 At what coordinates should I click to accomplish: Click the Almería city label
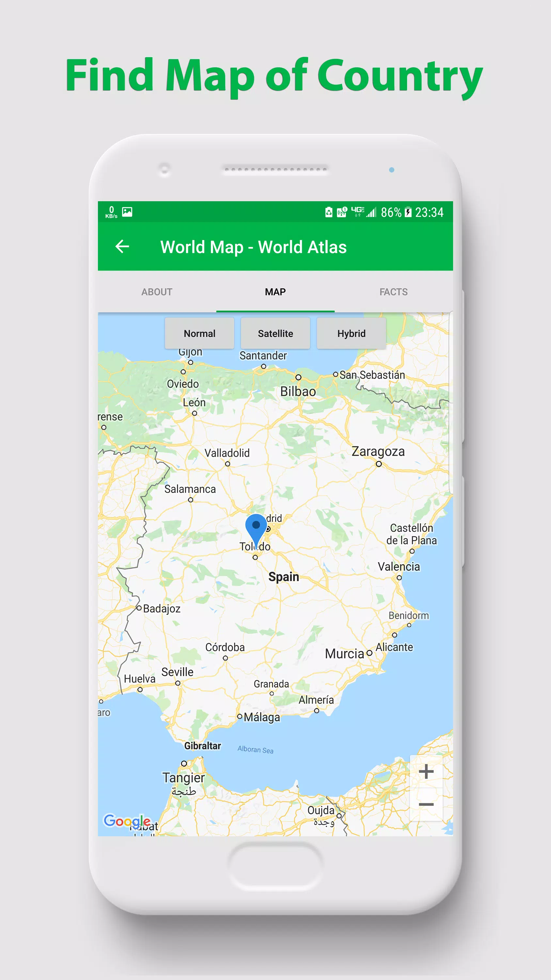tap(316, 700)
